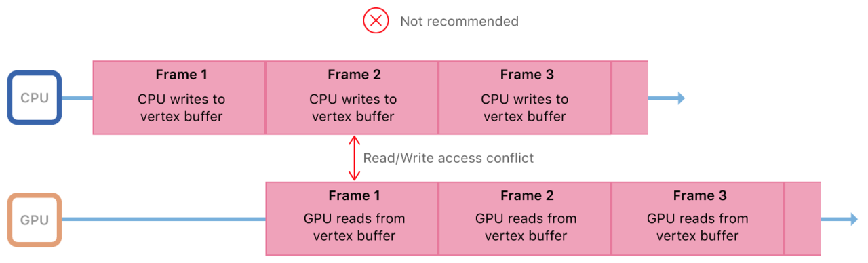Click the CPU timeline arrowhead

tap(680, 98)
